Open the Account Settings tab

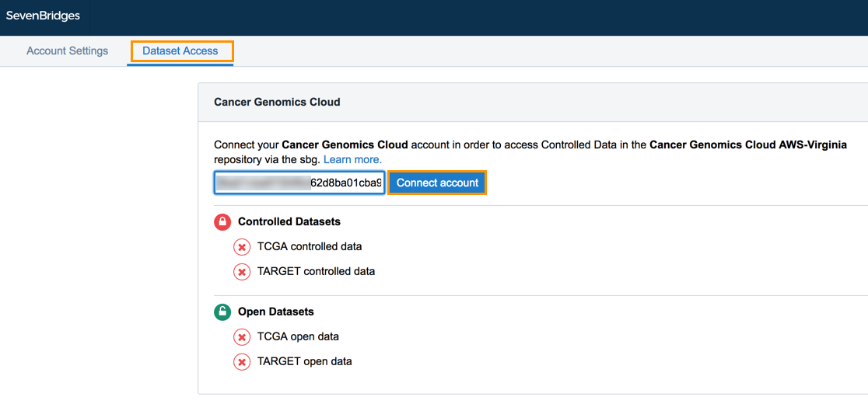68,51
